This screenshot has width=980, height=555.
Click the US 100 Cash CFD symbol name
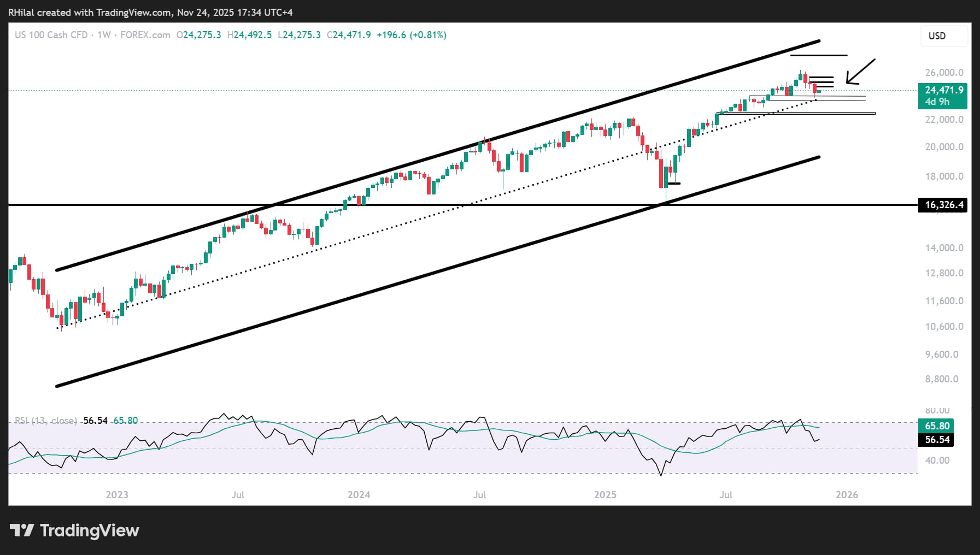[51, 34]
